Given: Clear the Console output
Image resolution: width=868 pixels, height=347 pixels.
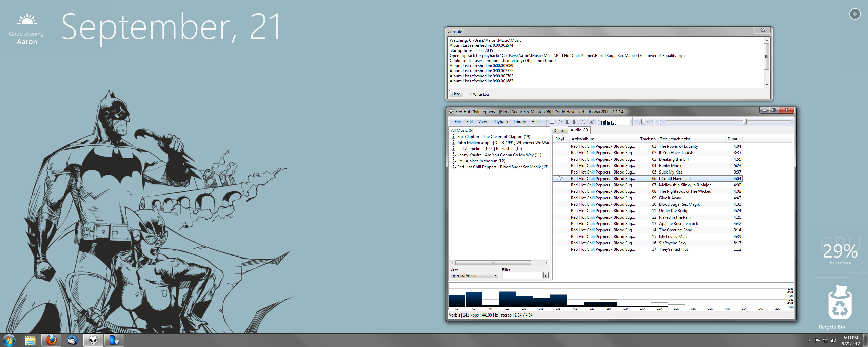Looking at the screenshot, I should point(456,94).
